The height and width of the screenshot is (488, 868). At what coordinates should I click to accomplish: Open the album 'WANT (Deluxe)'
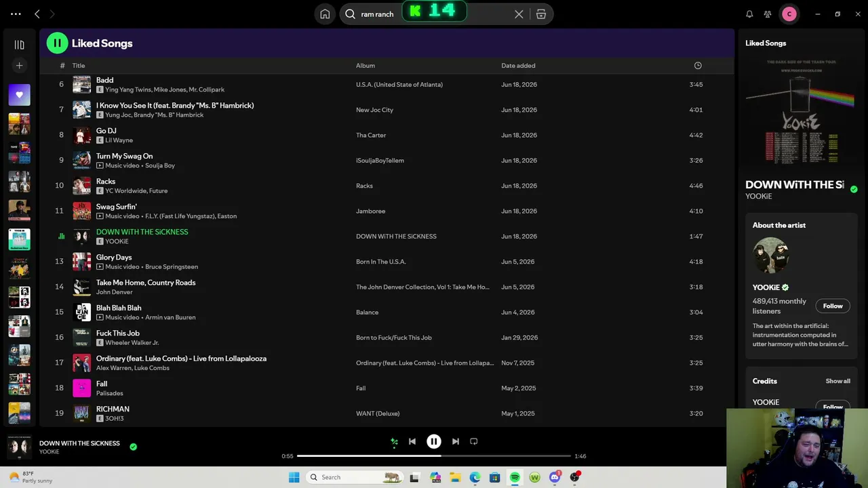click(x=378, y=413)
